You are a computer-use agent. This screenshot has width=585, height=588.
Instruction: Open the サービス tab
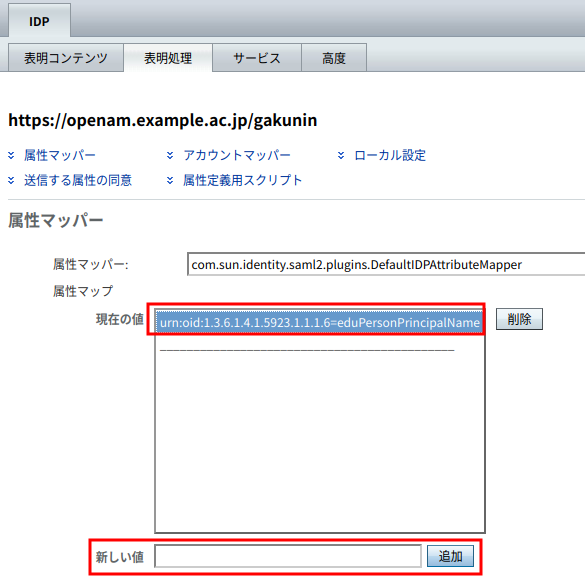point(257,58)
